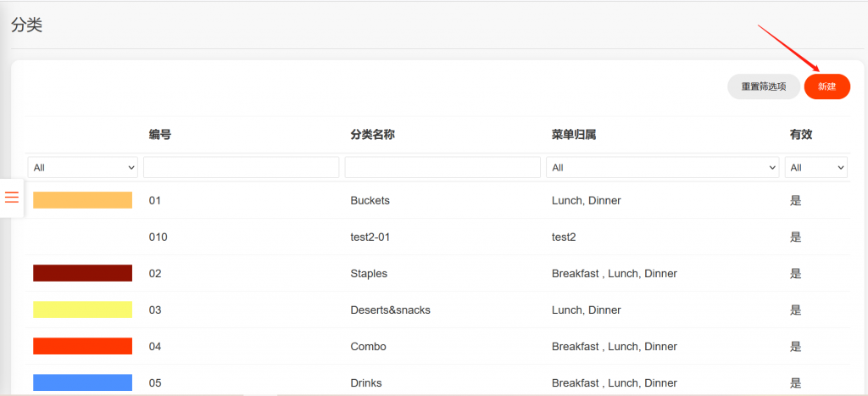
Task: Click 是 in the test2-01 row
Action: pyautogui.click(x=795, y=237)
